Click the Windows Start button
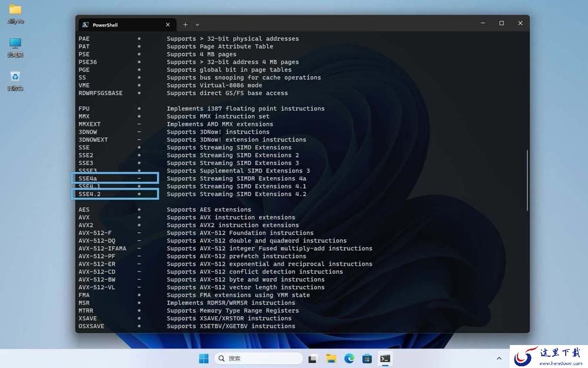The height and width of the screenshot is (368, 588). (x=203, y=359)
